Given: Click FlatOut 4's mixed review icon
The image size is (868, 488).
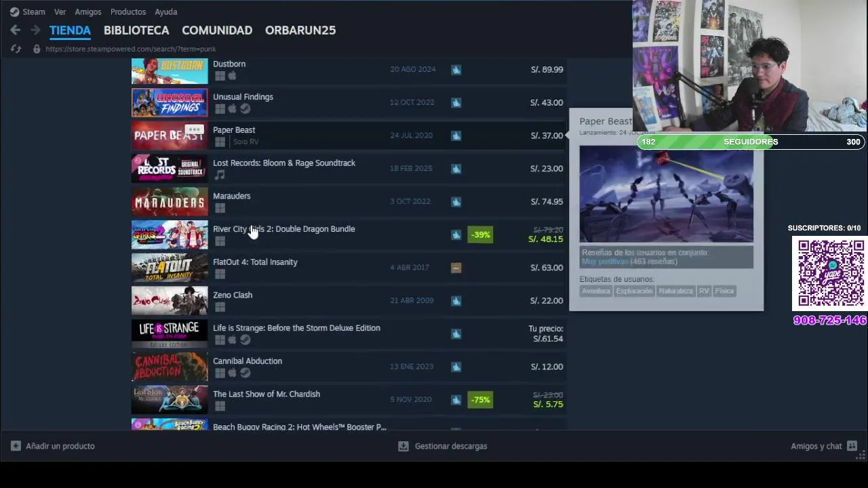Looking at the screenshot, I should click(x=456, y=268).
